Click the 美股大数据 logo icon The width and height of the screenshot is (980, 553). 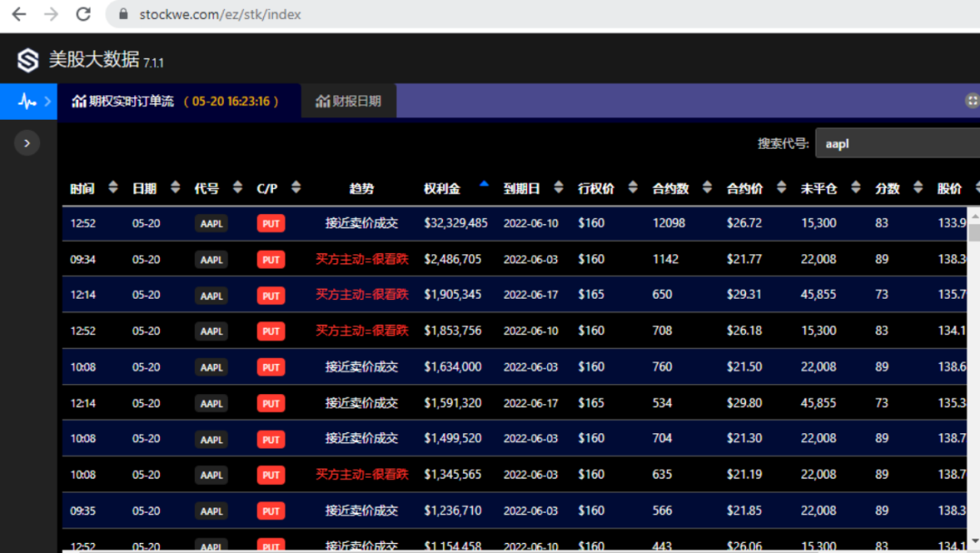click(x=28, y=61)
